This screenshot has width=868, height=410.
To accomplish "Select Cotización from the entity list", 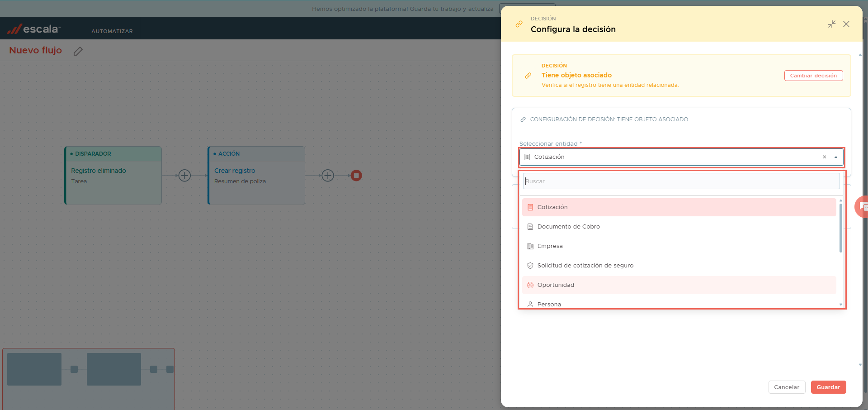I will (679, 207).
